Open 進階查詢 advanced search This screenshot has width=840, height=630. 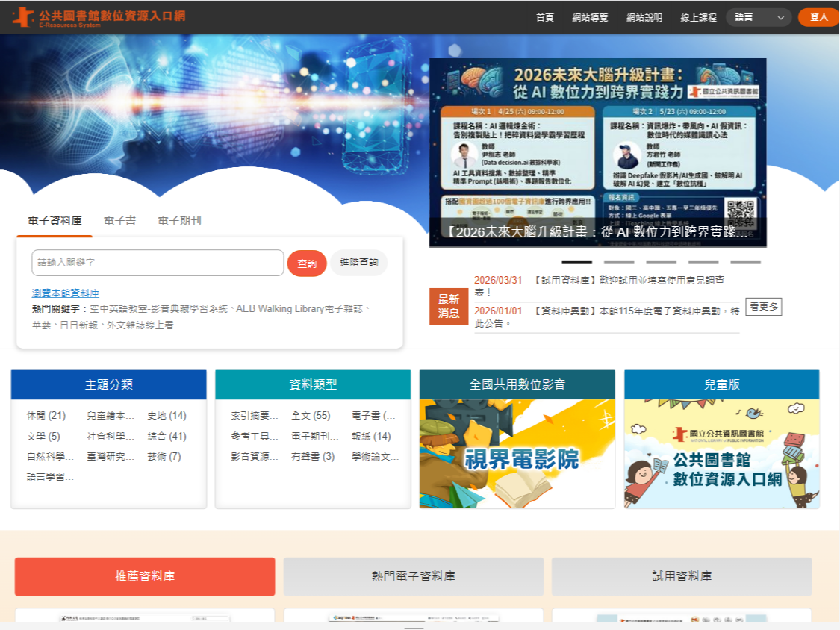click(358, 262)
